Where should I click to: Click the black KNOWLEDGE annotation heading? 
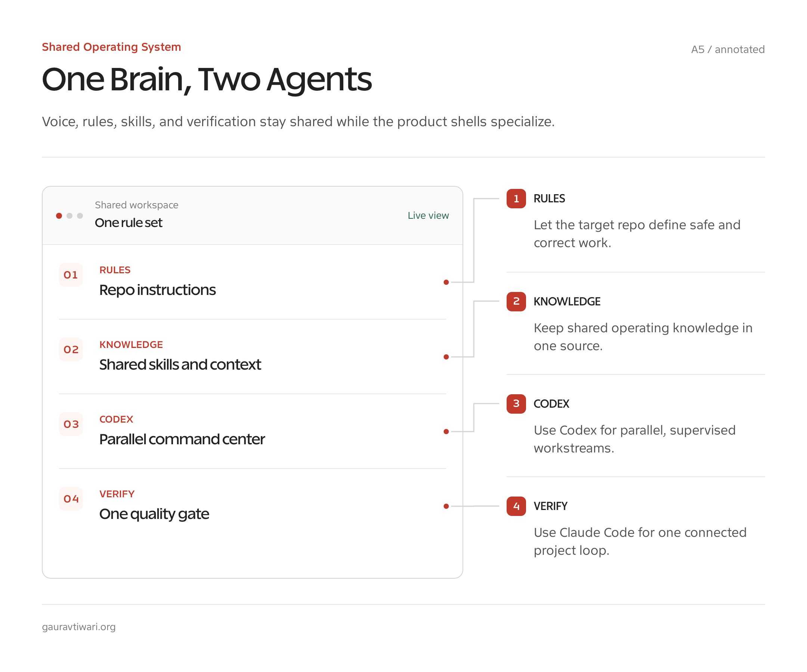(x=567, y=301)
